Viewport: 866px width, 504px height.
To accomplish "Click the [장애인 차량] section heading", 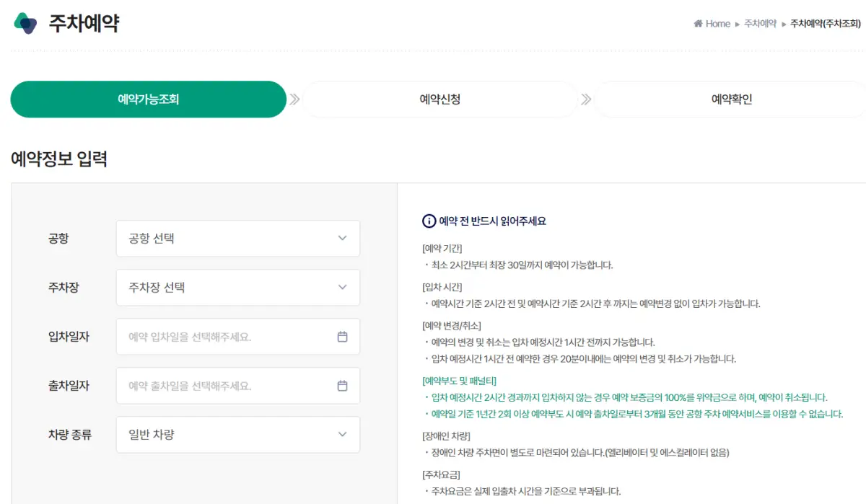I will pos(446,436).
